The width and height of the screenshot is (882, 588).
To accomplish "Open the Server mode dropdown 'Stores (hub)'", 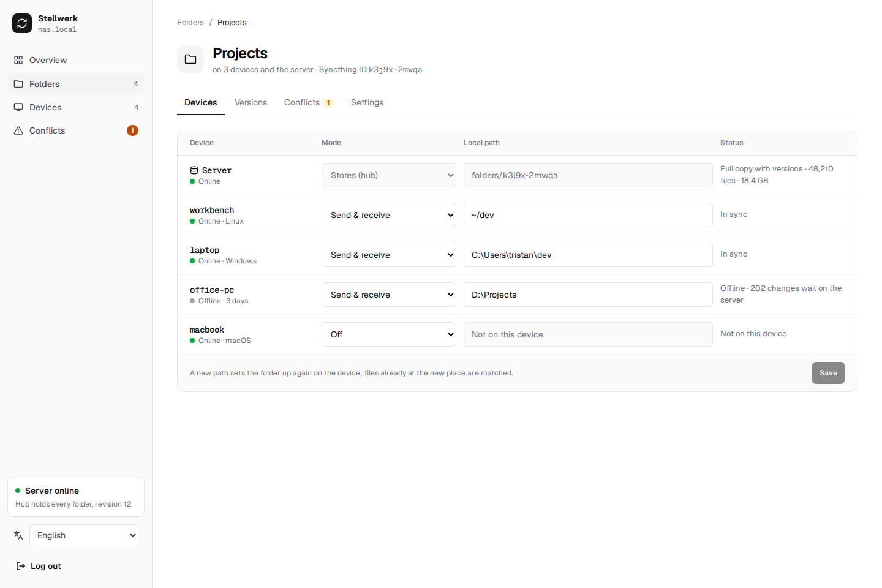I will click(389, 175).
